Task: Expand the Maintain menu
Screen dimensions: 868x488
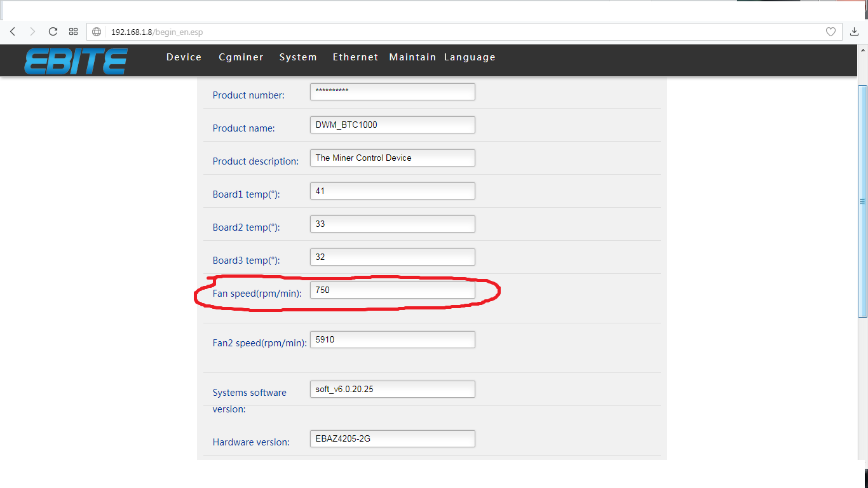Action: click(x=412, y=57)
